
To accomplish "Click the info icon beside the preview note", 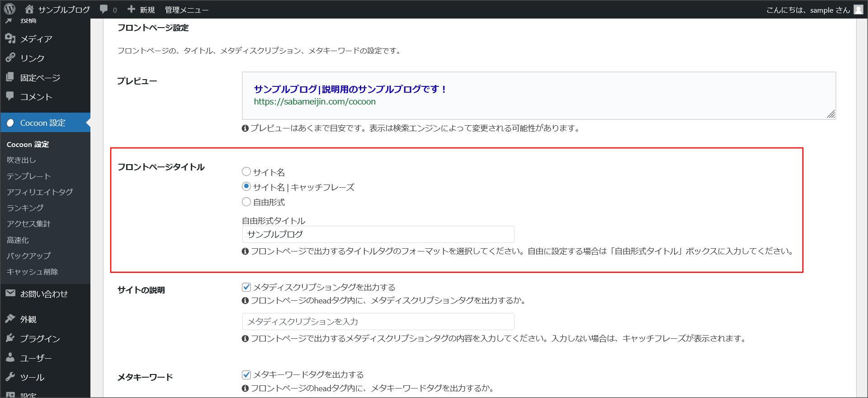I will 245,128.
